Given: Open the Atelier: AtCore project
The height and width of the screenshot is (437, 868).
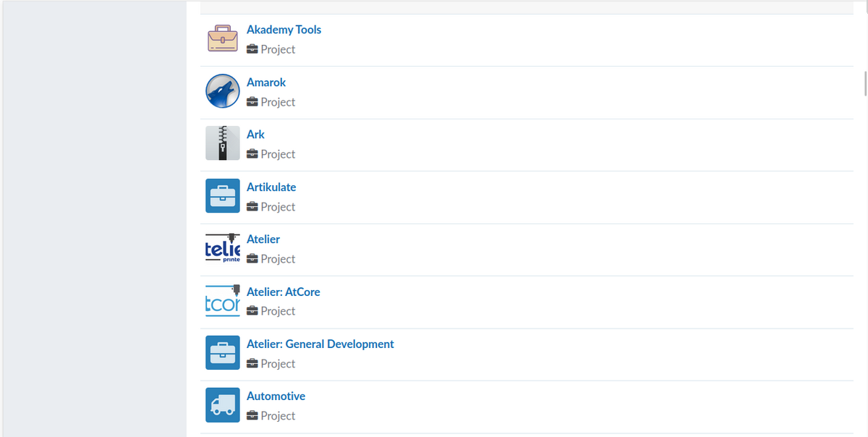Looking at the screenshot, I should point(283,292).
